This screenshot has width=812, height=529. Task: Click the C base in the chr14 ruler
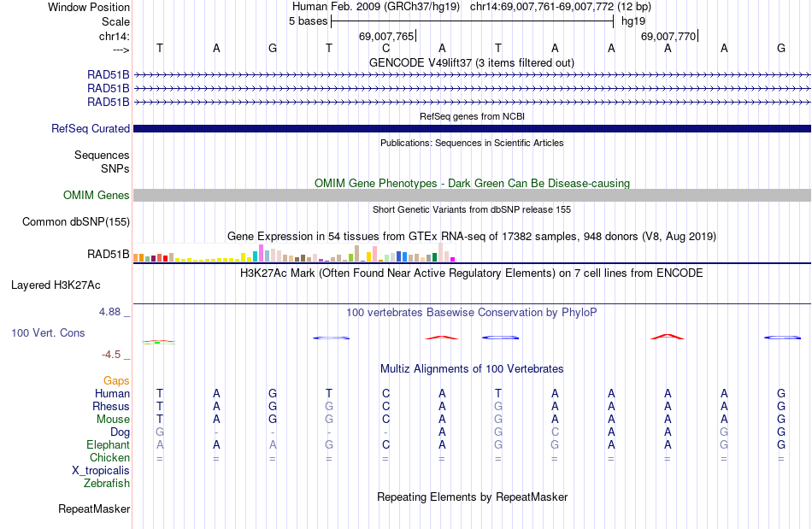coord(385,48)
